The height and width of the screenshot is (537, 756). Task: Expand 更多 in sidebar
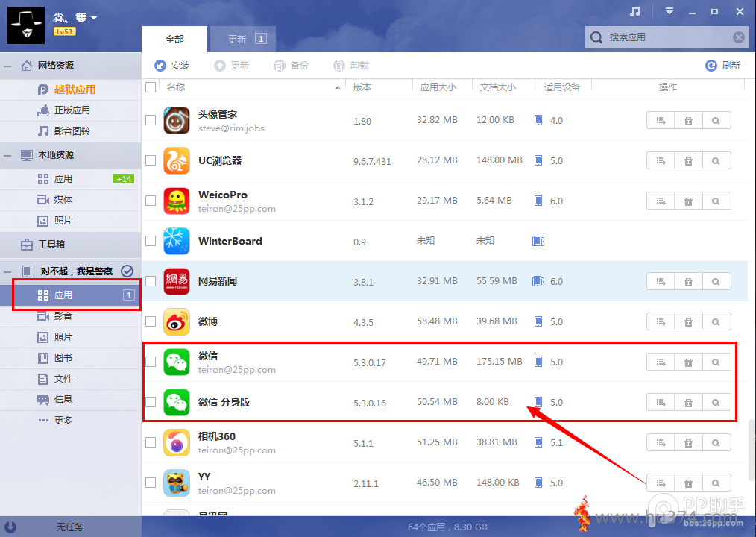click(x=70, y=420)
